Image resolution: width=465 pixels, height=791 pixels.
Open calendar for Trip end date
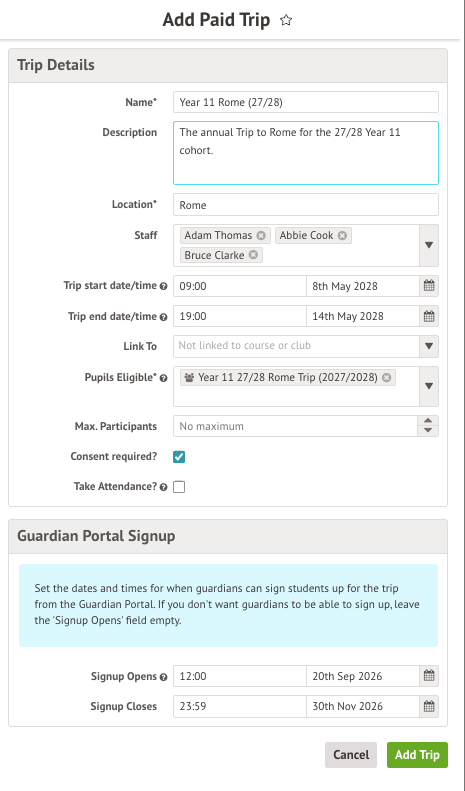click(429, 316)
